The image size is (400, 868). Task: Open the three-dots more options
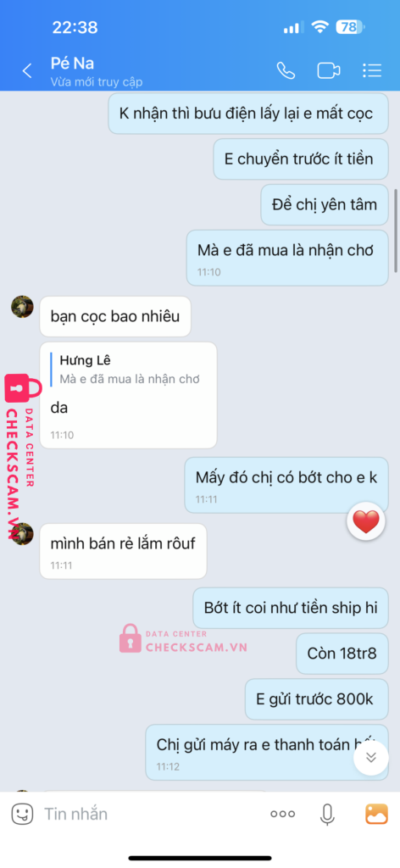coord(282,814)
